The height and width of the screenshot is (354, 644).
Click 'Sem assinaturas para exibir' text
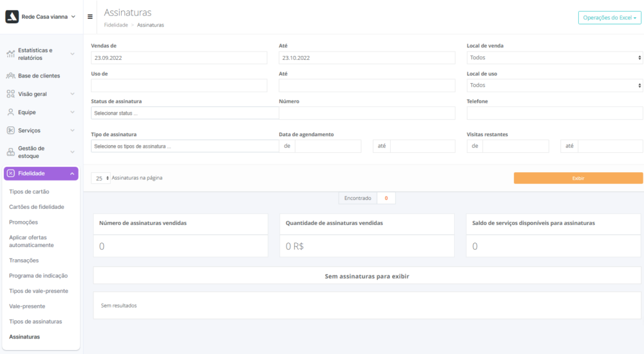pos(367,276)
